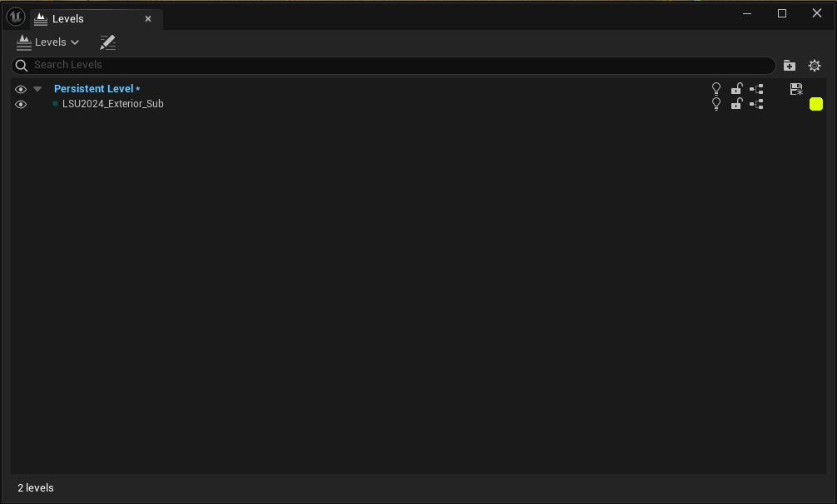The image size is (837, 504).
Task: Close the Levels tab
Action: tap(148, 18)
